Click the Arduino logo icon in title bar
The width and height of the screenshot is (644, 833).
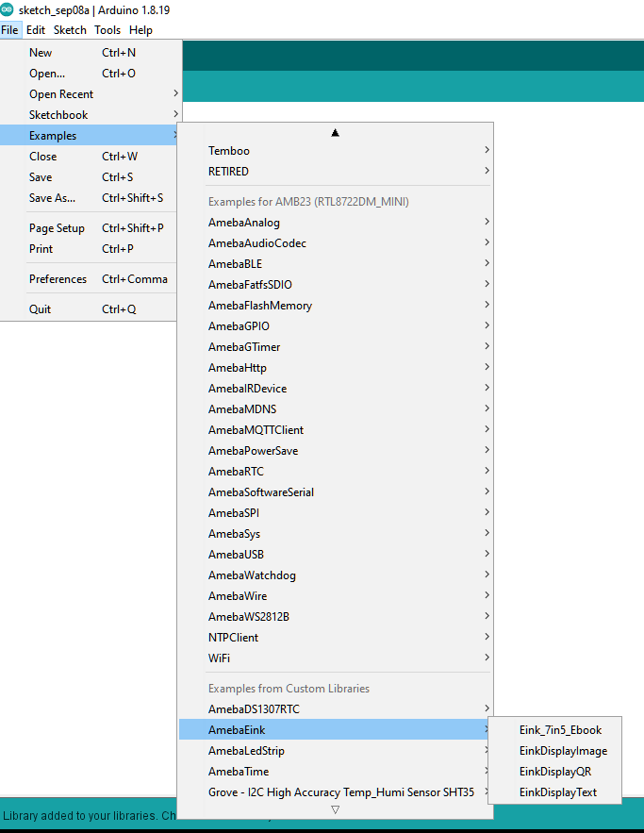pyautogui.click(x=7, y=9)
